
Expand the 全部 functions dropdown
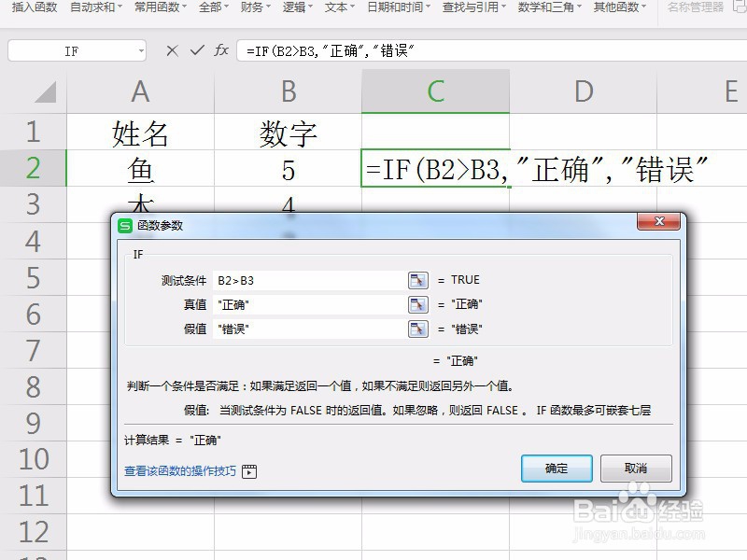(212, 7)
